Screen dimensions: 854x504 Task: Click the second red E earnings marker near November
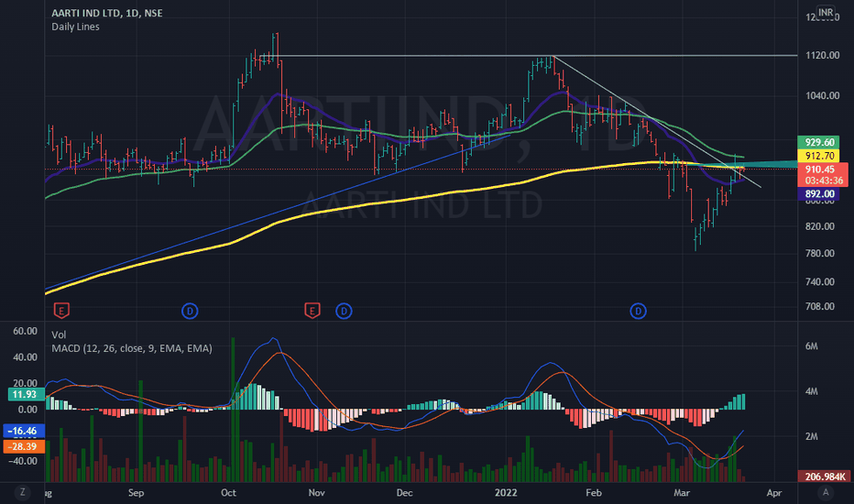click(312, 312)
